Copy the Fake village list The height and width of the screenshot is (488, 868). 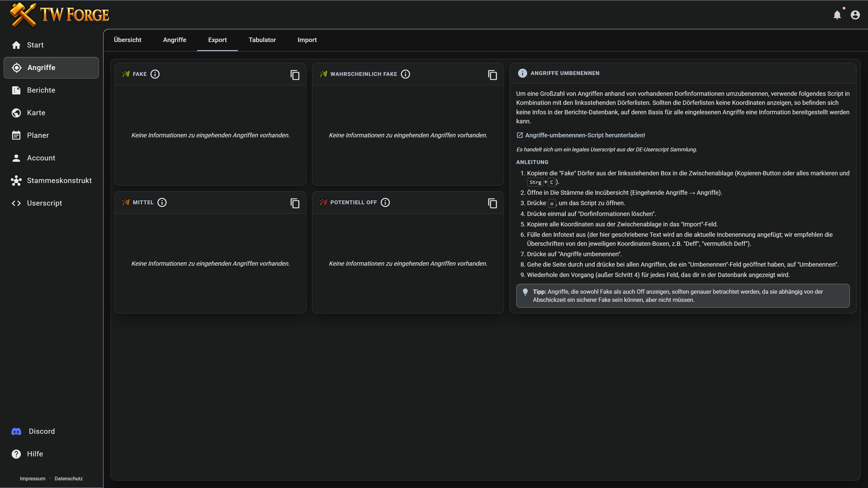295,75
